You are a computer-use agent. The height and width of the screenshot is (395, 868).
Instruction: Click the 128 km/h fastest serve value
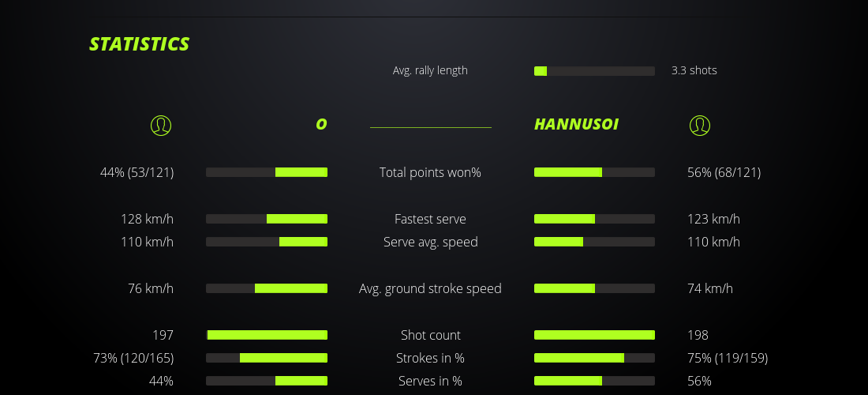147,219
